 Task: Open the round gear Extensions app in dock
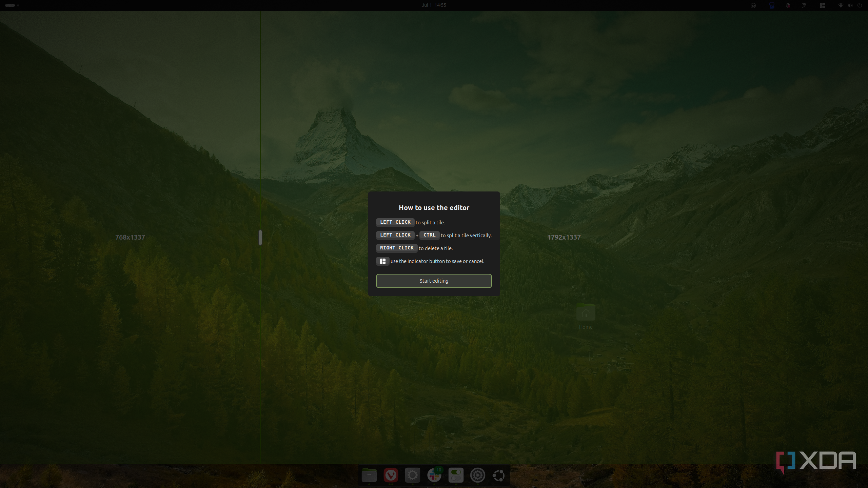pos(478,475)
